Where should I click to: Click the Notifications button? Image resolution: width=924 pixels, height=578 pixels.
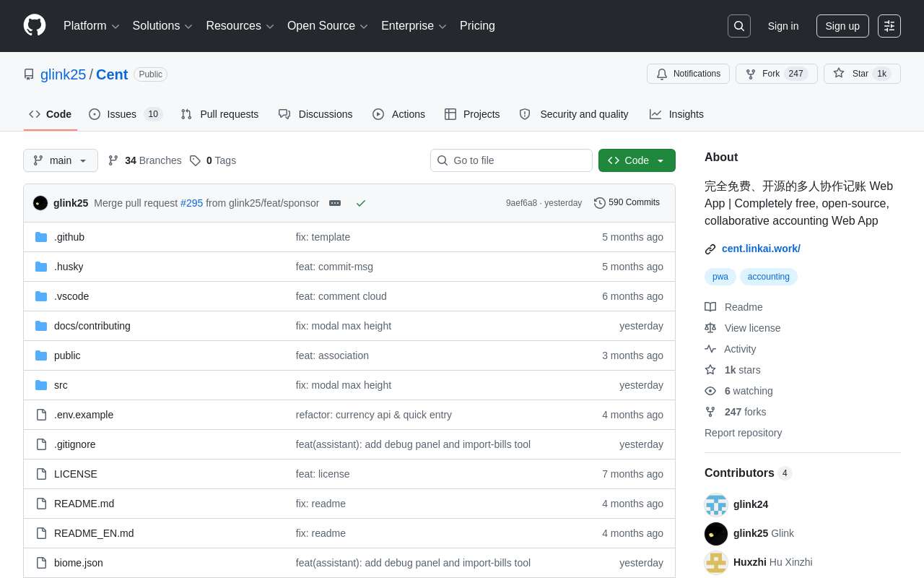coord(688,74)
